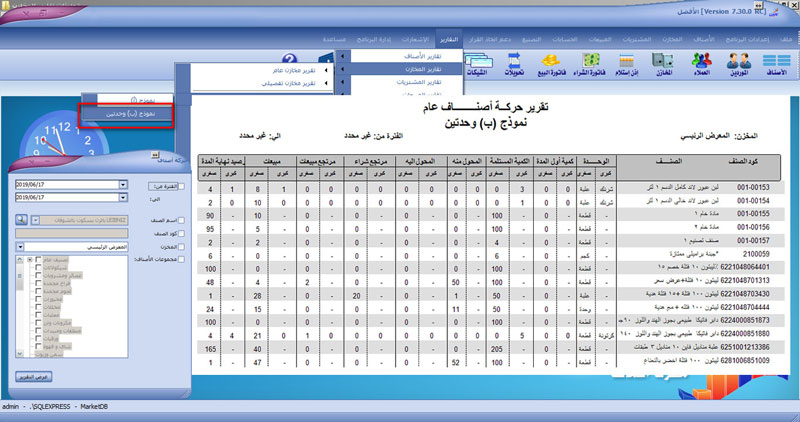Toggle the مجموعات الأصناف item groups checkbox

(x=181, y=259)
